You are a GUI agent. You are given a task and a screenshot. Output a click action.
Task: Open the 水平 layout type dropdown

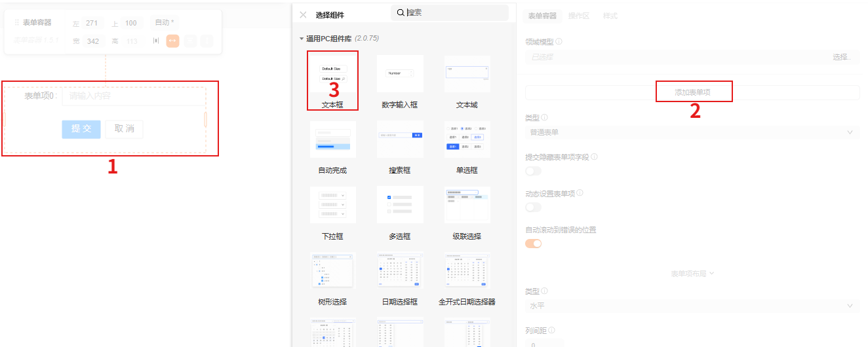point(692,306)
